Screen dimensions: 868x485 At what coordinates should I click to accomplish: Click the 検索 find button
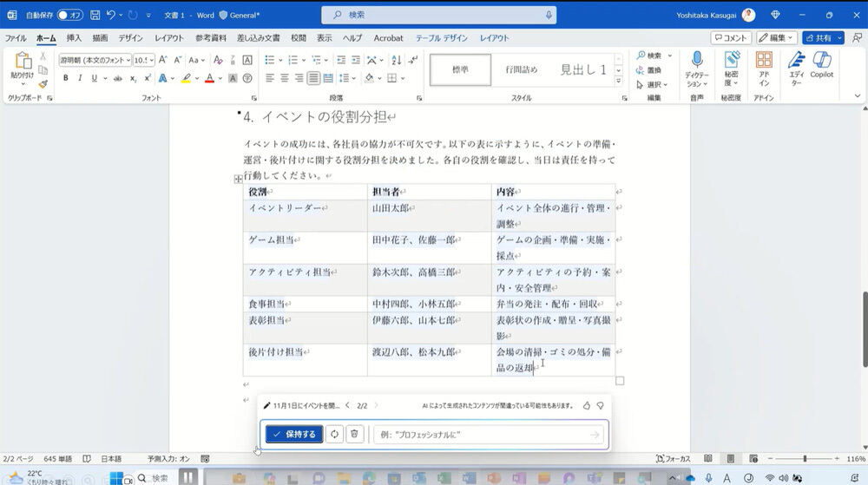(x=650, y=56)
